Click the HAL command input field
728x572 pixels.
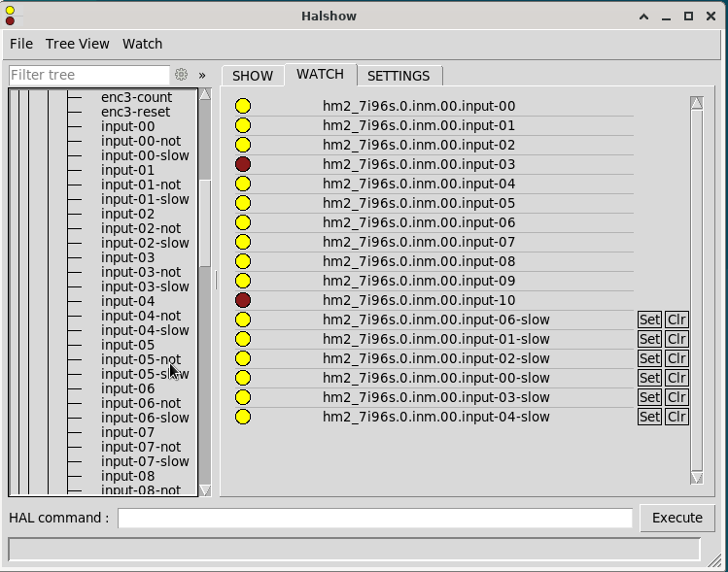(x=375, y=518)
